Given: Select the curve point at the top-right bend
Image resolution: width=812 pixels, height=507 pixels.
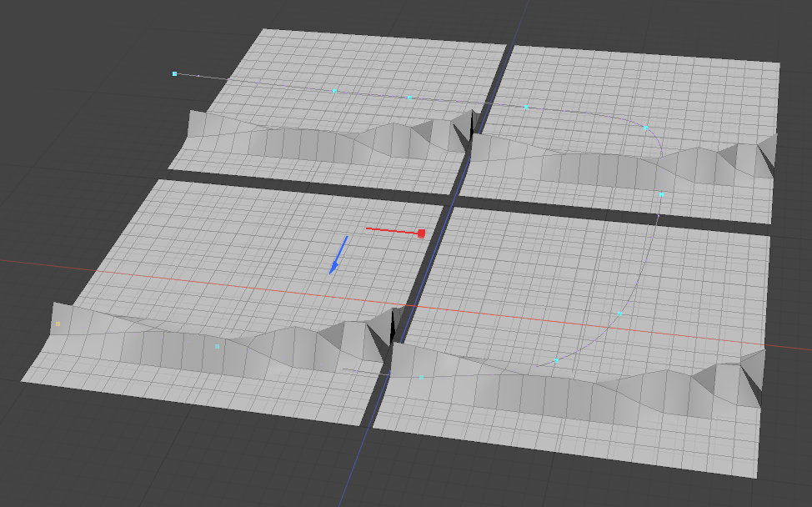Looking at the screenshot, I should pyautogui.click(x=645, y=128).
